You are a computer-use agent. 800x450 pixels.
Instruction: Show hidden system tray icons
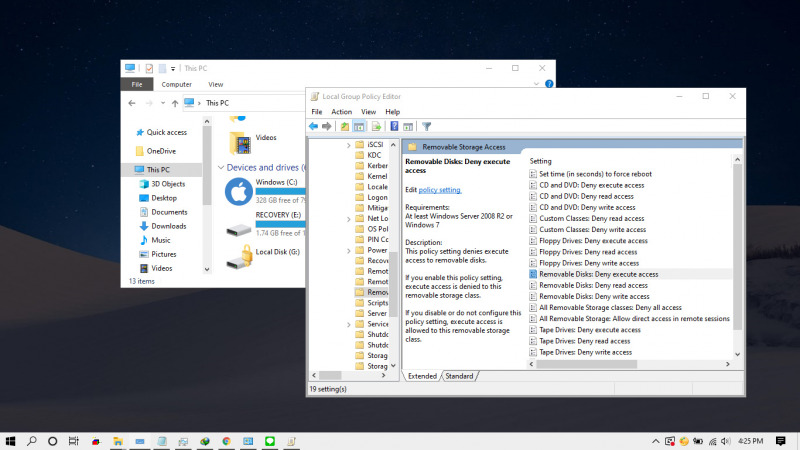(x=656, y=441)
